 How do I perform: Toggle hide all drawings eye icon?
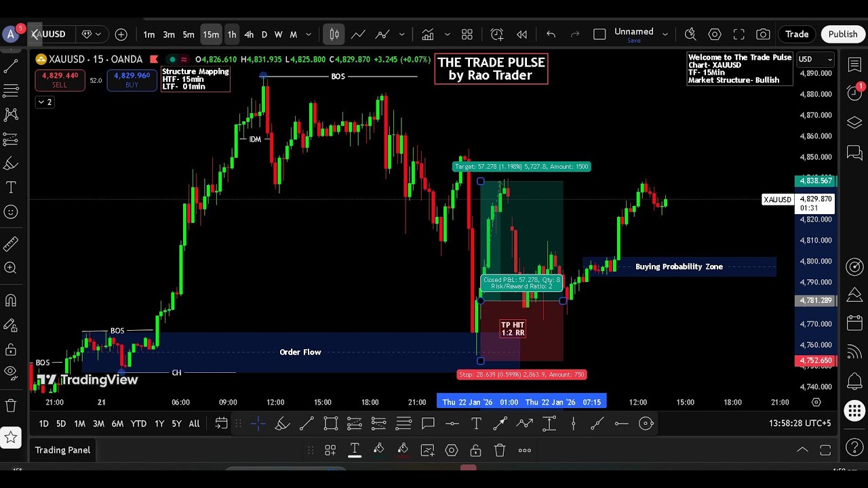[x=11, y=371]
